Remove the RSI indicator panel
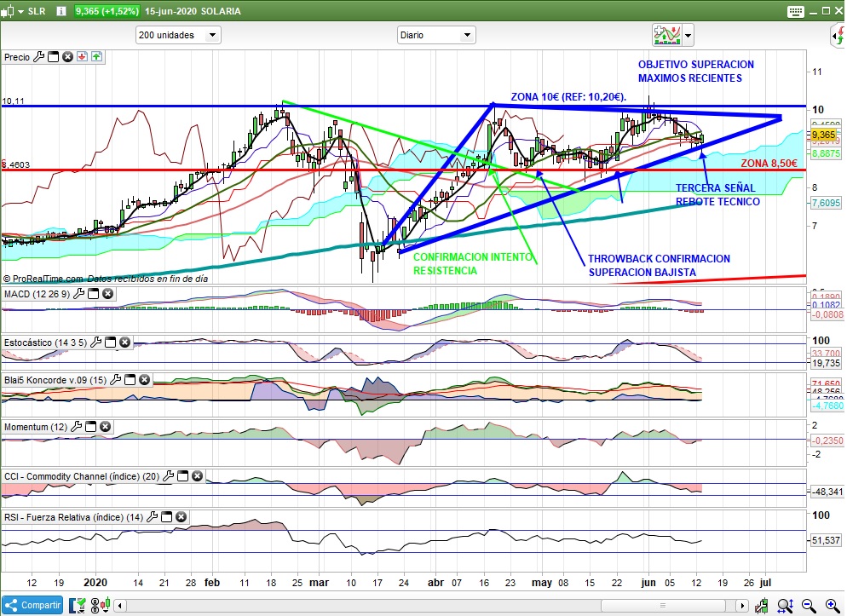This screenshot has height=616, width=847. click(x=181, y=516)
